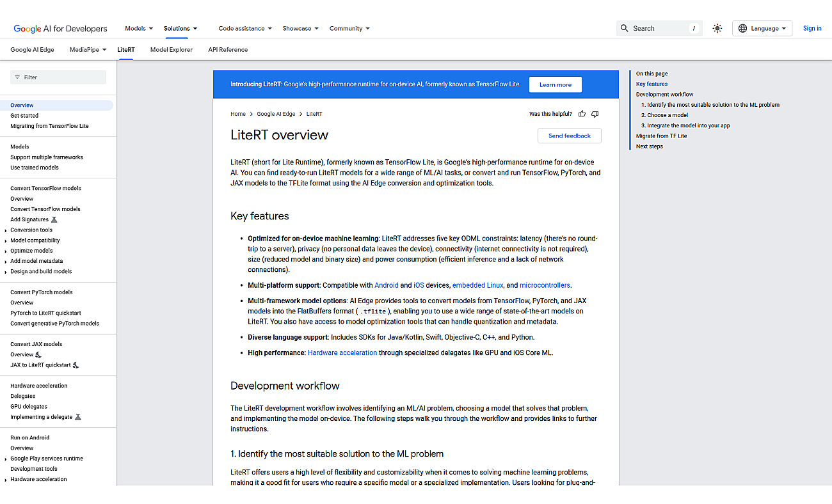The width and height of the screenshot is (832, 504).
Task: Open the Showcase dropdown menu
Action: coord(301,28)
